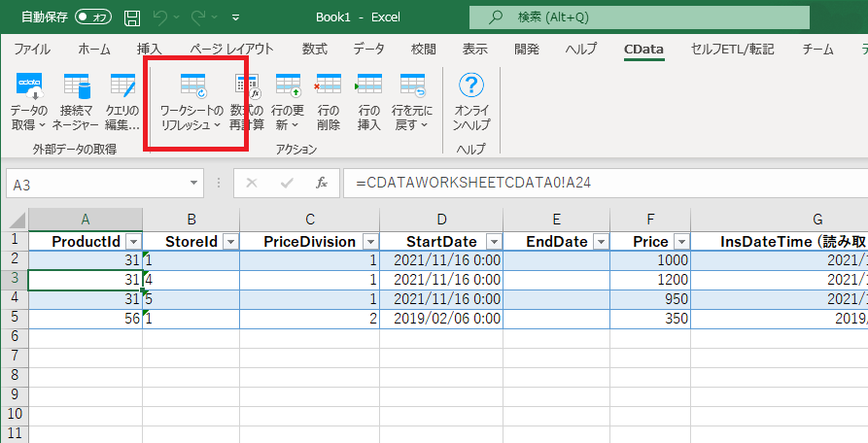Open the StoreId column filter dropdown
This screenshot has width=868, height=443.
point(231,242)
